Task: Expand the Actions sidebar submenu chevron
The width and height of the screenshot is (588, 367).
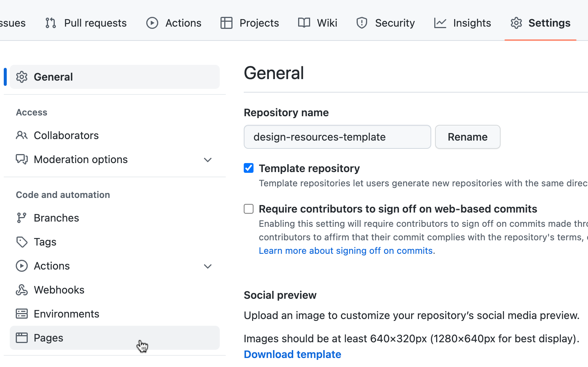Action: point(208,266)
